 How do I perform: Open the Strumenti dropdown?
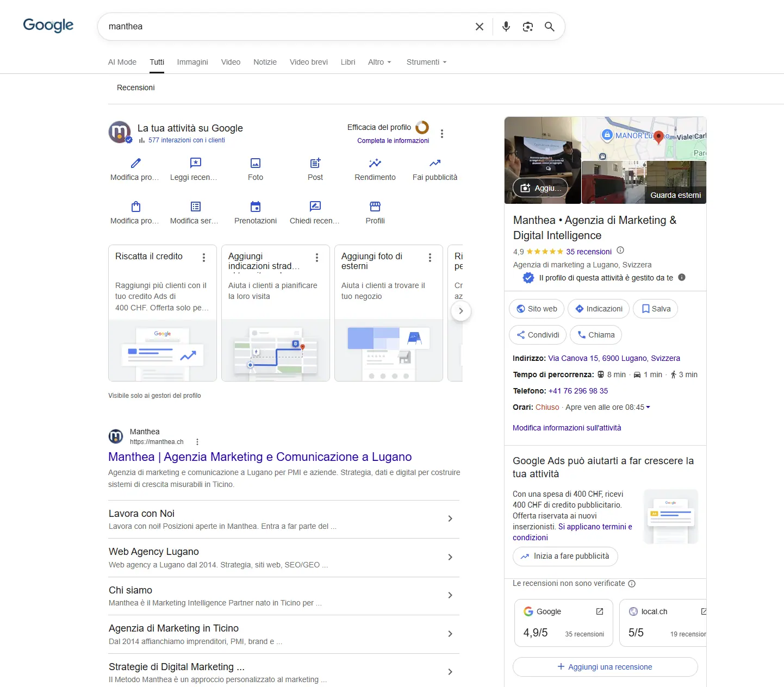[427, 62]
